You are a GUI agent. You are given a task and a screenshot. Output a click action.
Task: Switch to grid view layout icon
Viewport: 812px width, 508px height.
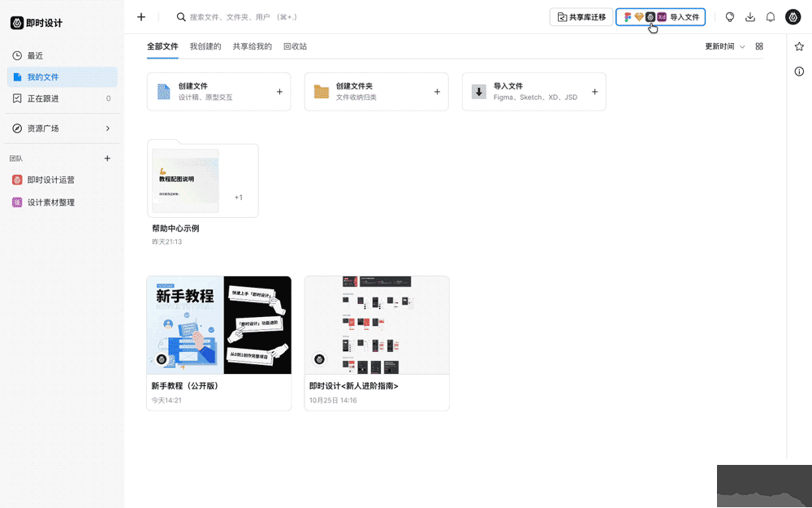click(x=759, y=46)
